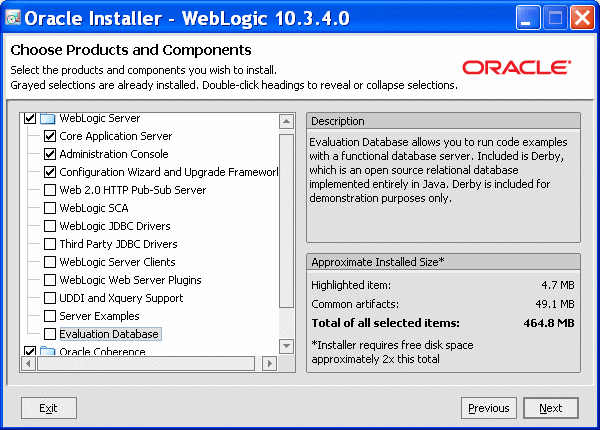Select the Administration Console tree label

(x=114, y=154)
